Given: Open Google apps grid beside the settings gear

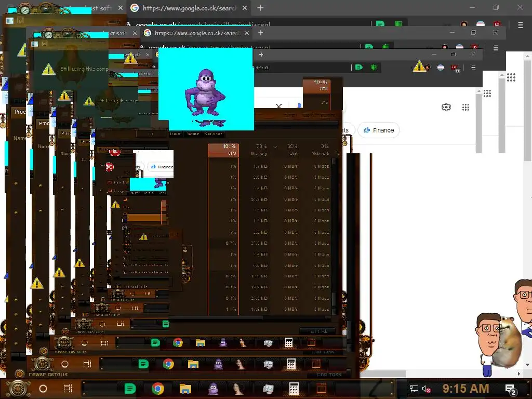Looking at the screenshot, I should point(465,108).
